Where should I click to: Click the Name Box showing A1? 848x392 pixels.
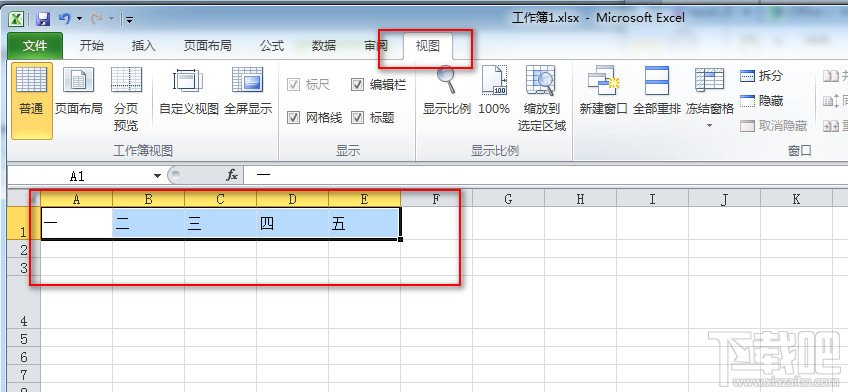click(x=77, y=176)
